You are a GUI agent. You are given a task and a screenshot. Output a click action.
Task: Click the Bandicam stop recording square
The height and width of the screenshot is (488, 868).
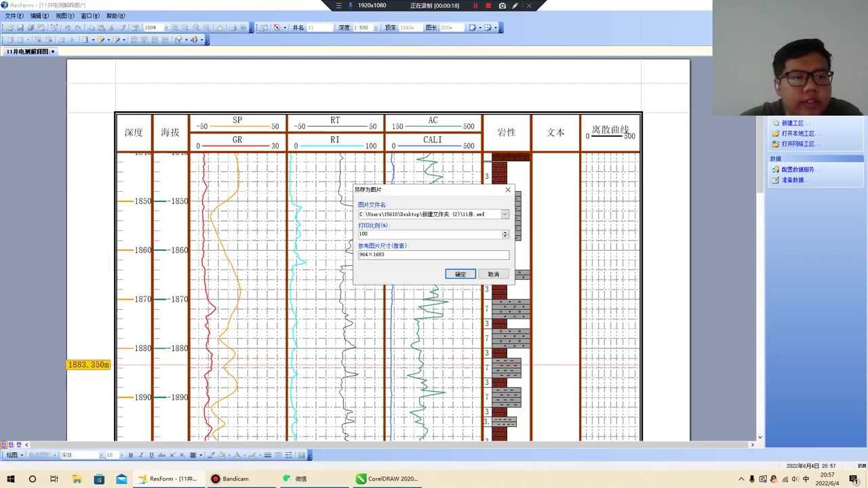(488, 5)
